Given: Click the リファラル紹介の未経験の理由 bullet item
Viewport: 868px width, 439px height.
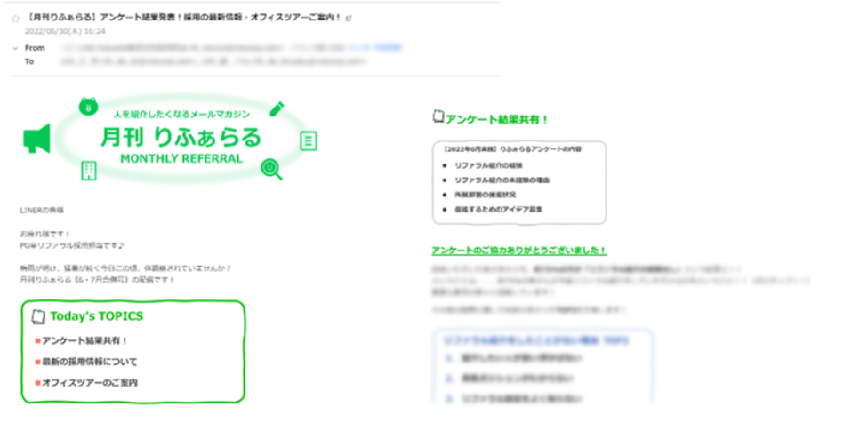Looking at the screenshot, I should pos(502,180).
